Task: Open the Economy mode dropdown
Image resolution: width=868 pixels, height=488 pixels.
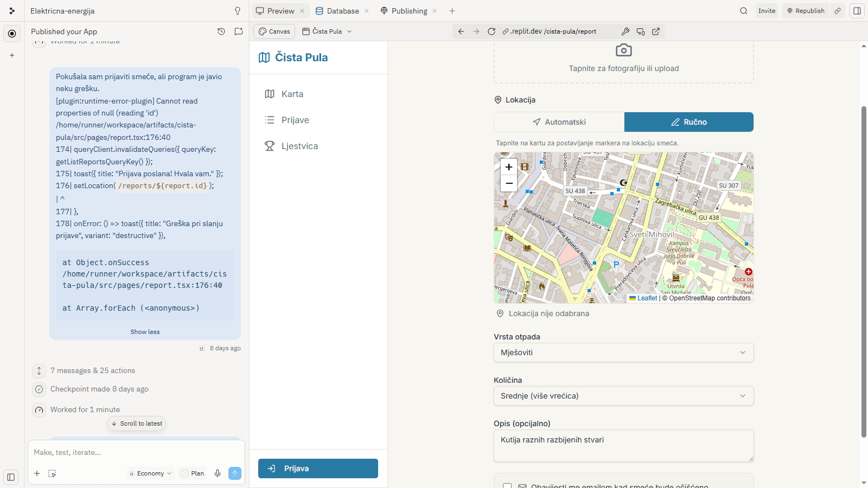Action: click(x=151, y=473)
